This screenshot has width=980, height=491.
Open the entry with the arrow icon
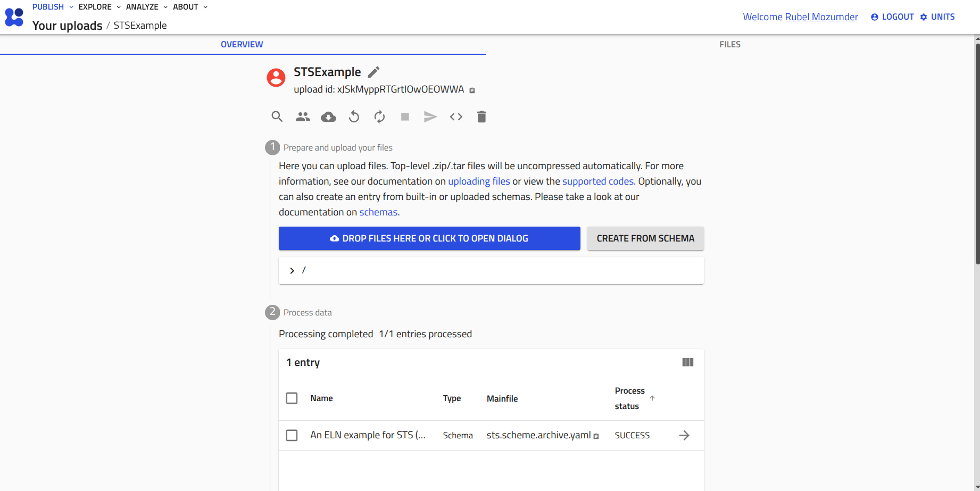[x=684, y=435]
